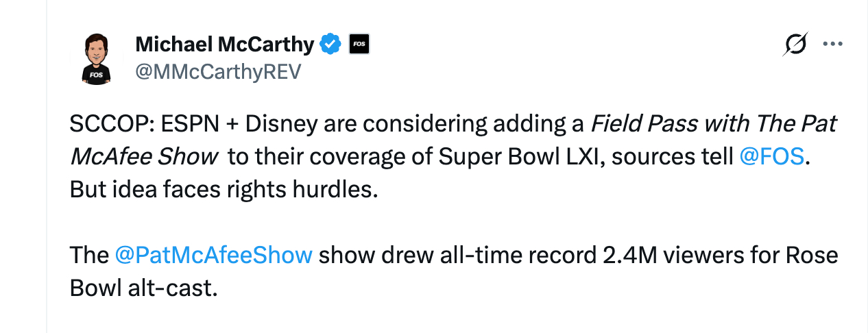Click the 'Bowl alt-cast' text
The width and height of the screenshot is (868, 333).
(143, 288)
